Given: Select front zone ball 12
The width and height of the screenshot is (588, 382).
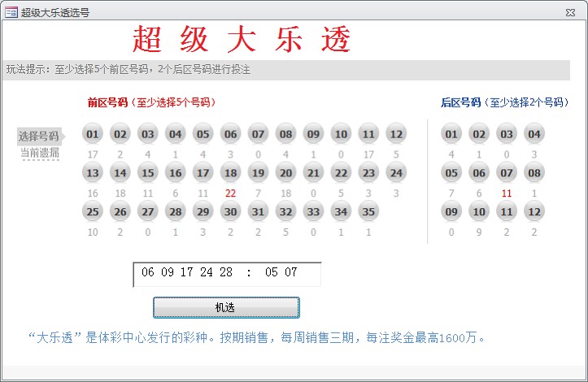Looking at the screenshot, I should pyautogui.click(x=396, y=133).
